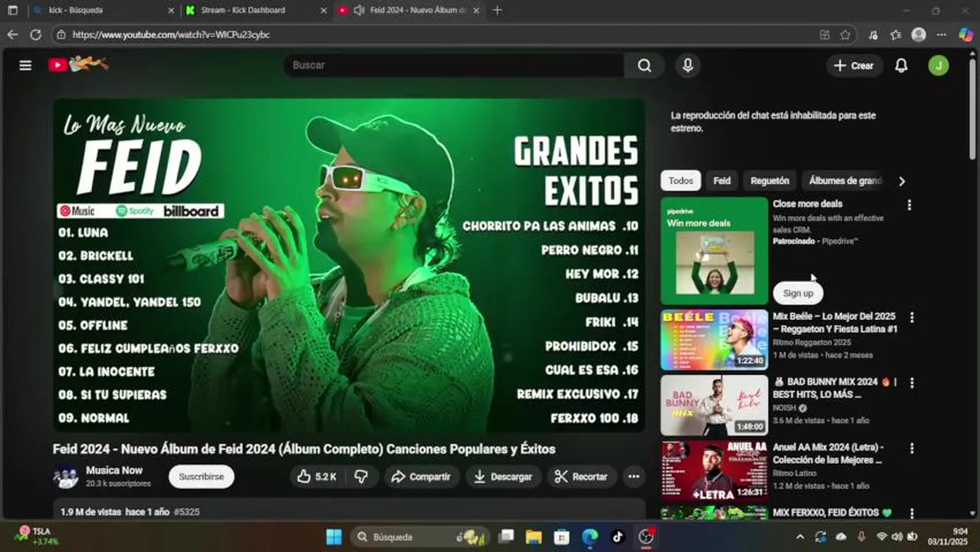Select the Feid filter chip

tap(722, 181)
